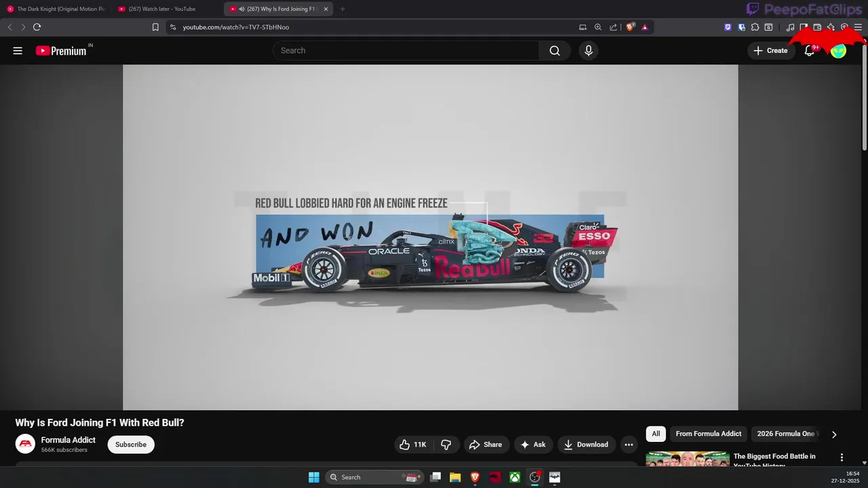Open the blue shield extension icon beside Twitch
Screen dimensions: 868x488
point(742,27)
